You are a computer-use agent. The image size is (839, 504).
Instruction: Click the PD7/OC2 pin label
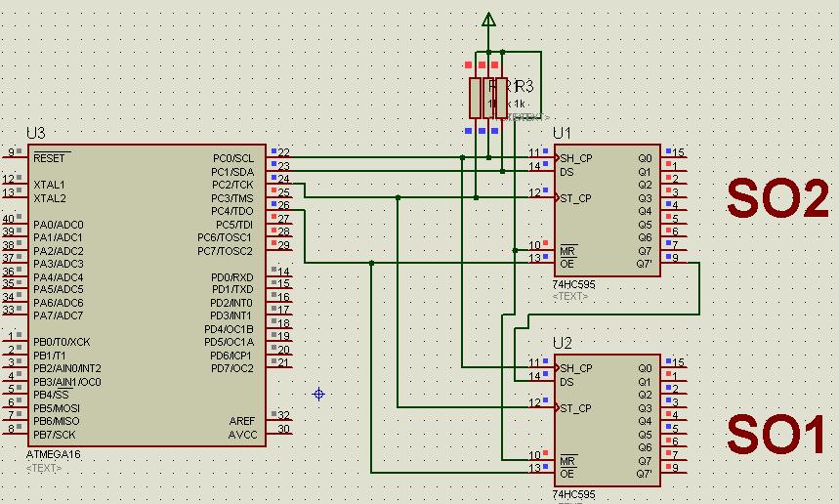(x=231, y=368)
